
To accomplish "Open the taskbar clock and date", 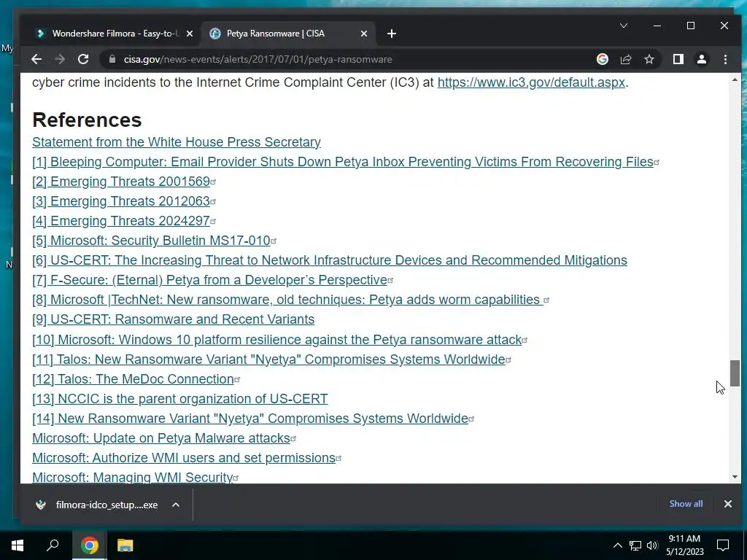I will point(684,545).
